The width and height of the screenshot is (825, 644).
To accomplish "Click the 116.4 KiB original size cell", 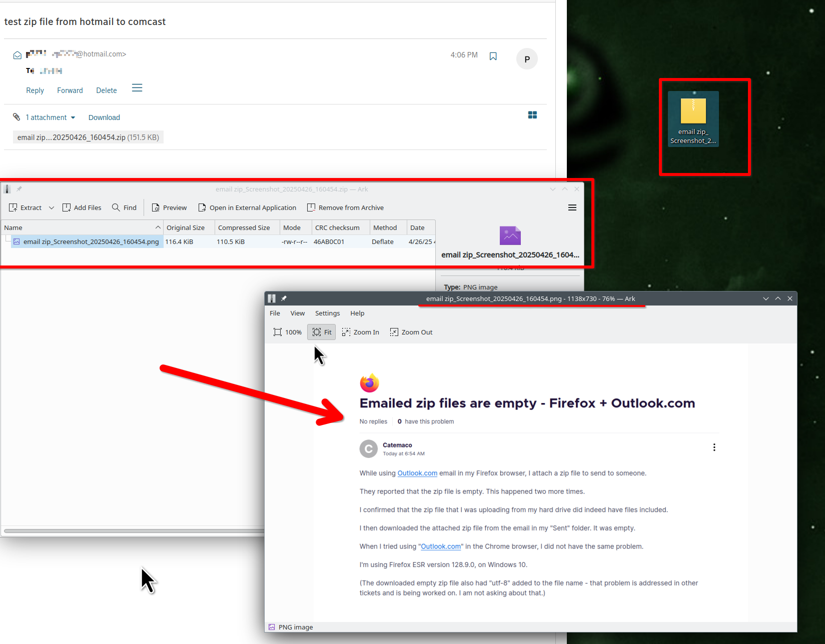I will 179,241.
